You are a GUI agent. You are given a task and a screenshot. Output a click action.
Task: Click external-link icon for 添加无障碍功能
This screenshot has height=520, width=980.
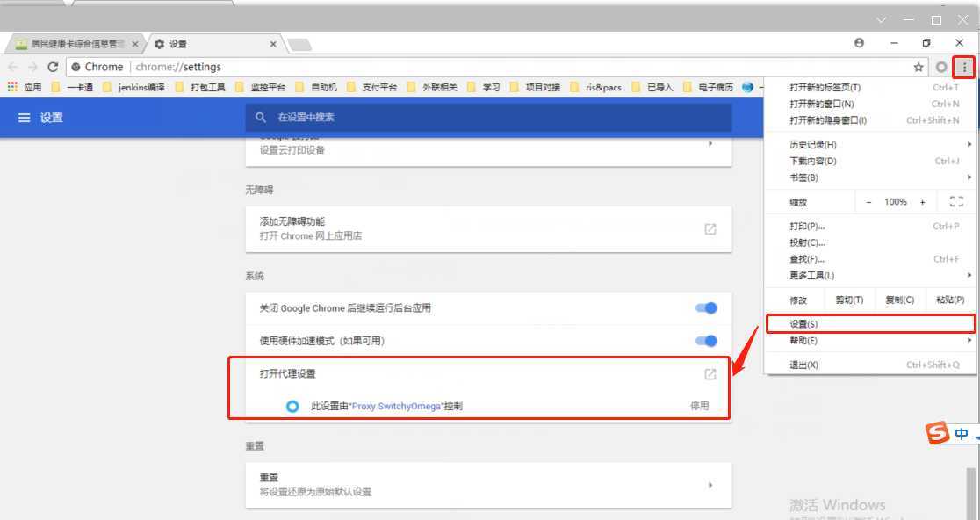(710, 228)
